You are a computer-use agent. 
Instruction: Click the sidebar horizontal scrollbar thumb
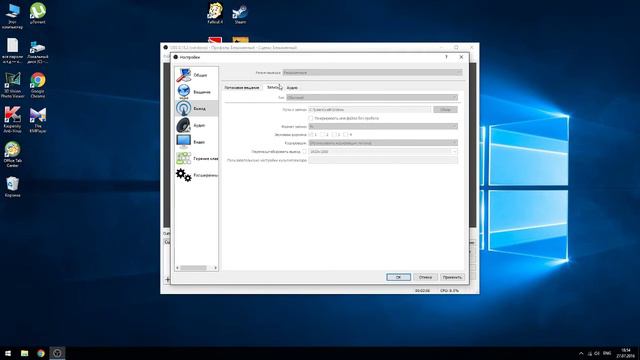click(193, 268)
